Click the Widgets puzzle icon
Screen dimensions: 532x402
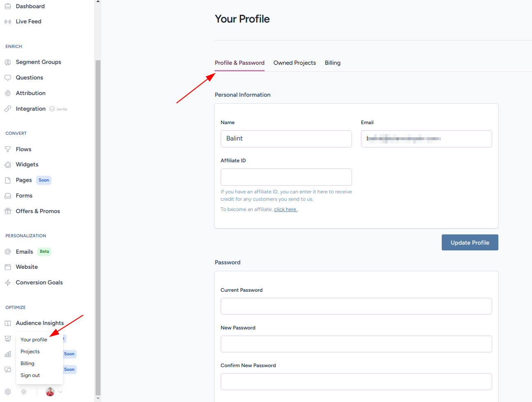(8, 165)
